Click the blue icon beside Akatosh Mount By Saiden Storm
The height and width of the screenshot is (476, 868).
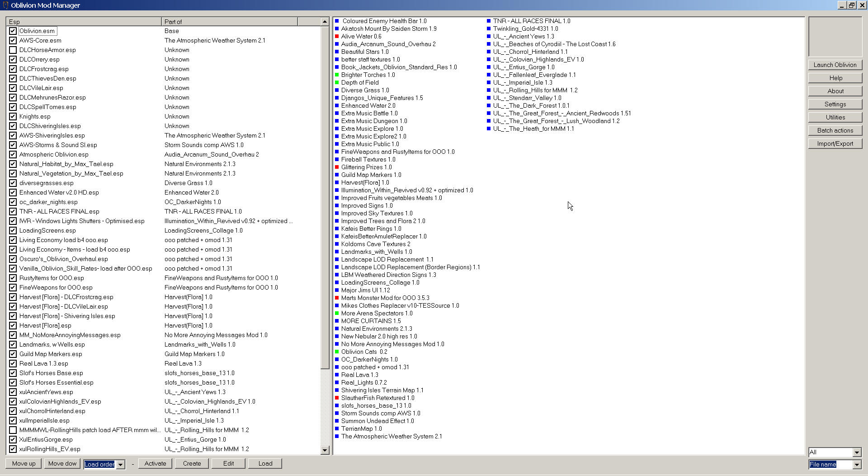(337, 29)
